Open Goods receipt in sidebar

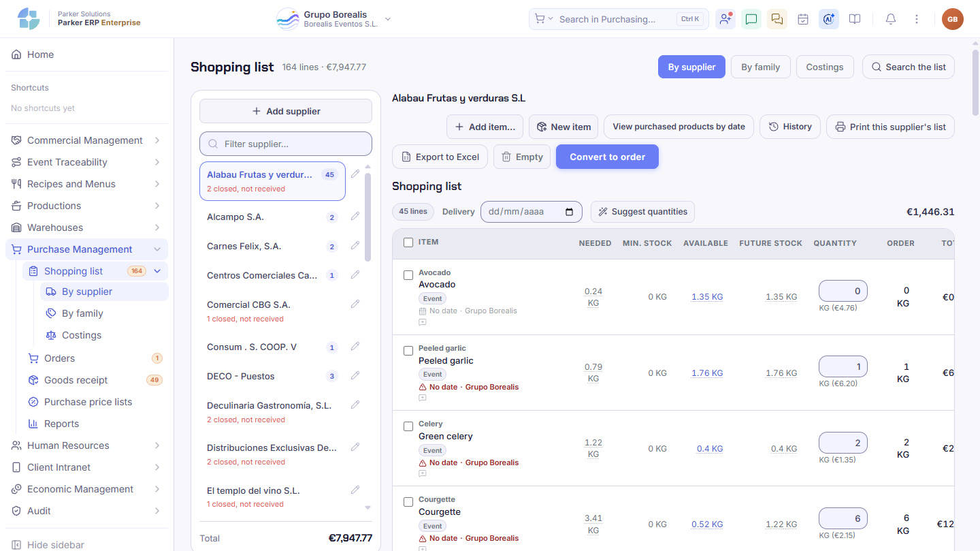click(x=95, y=380)
